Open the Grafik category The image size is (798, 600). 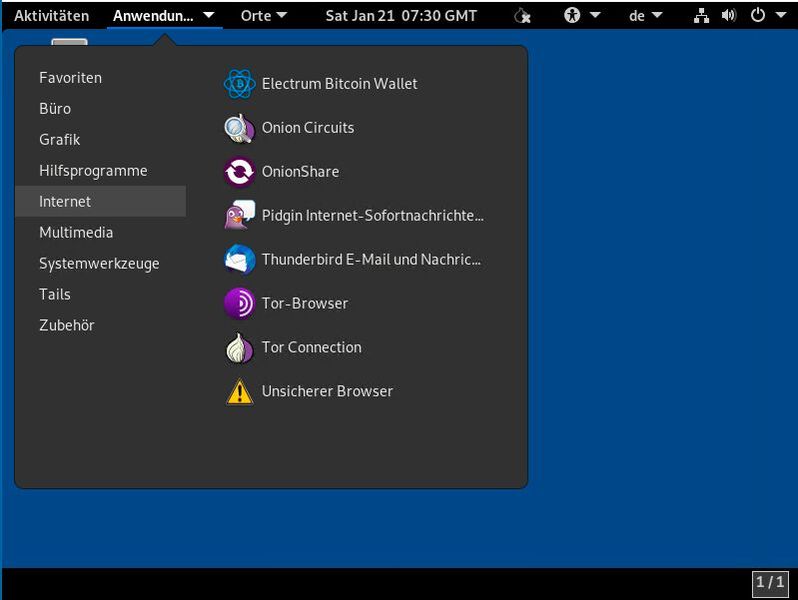[101, 139]
